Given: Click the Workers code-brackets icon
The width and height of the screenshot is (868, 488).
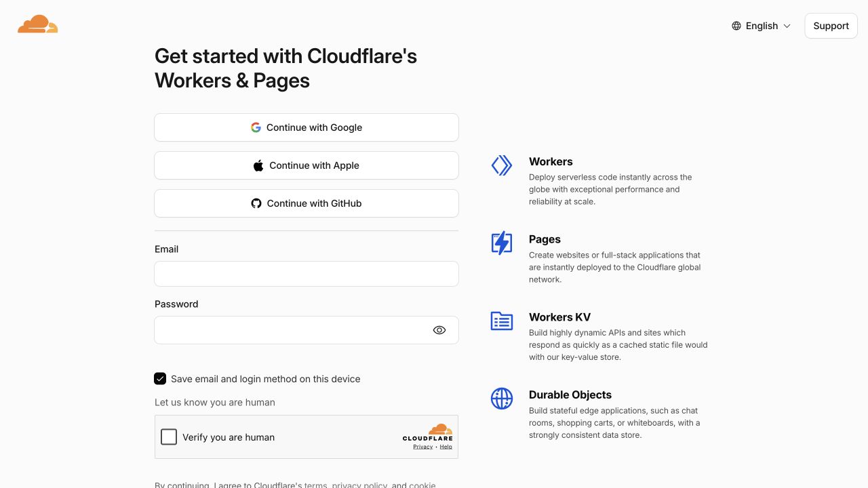Looking at the screenshot, I should [x=502, y=165].
